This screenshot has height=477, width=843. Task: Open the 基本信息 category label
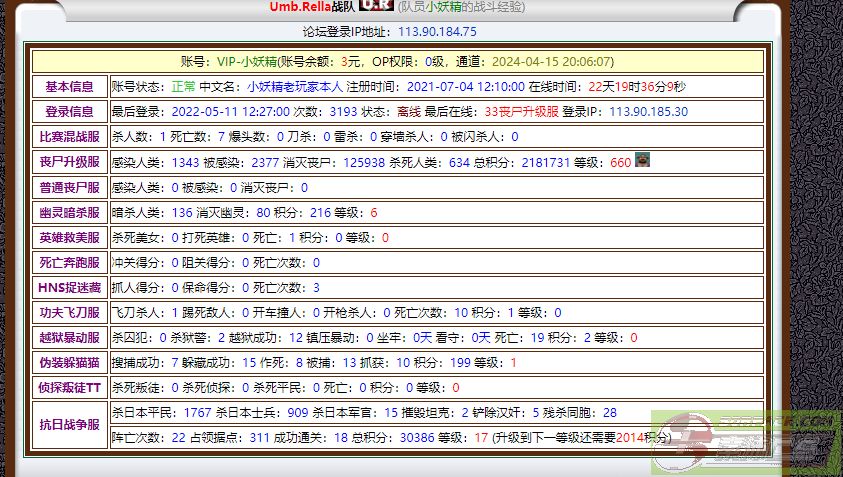coord(70,87)
